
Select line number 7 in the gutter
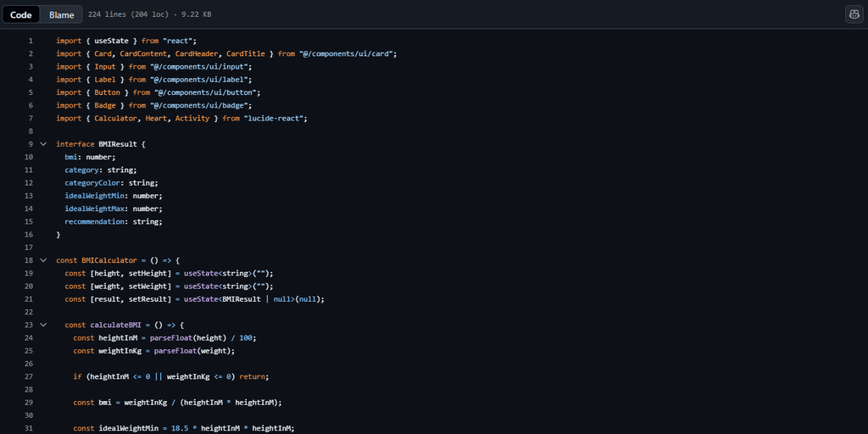[31, 118]
